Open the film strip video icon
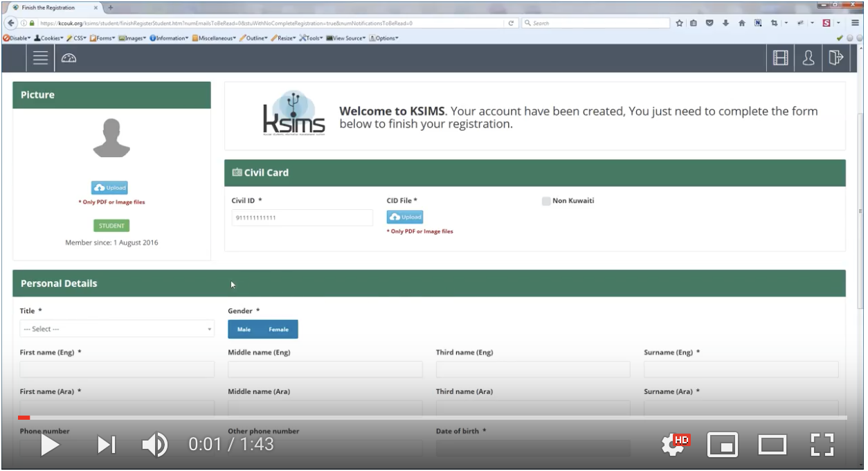868x471 pixels. point(781,58)
